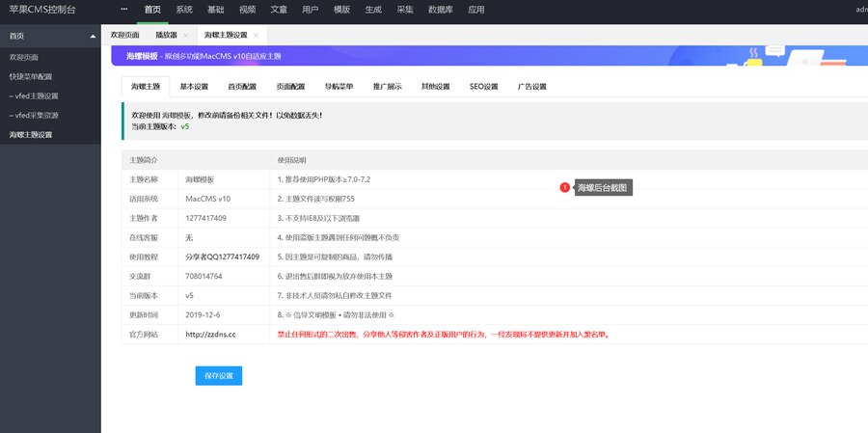Switch to the 导航菜单 tab
The width and height of the screenshot is (868, 433).
pos(339,87)
